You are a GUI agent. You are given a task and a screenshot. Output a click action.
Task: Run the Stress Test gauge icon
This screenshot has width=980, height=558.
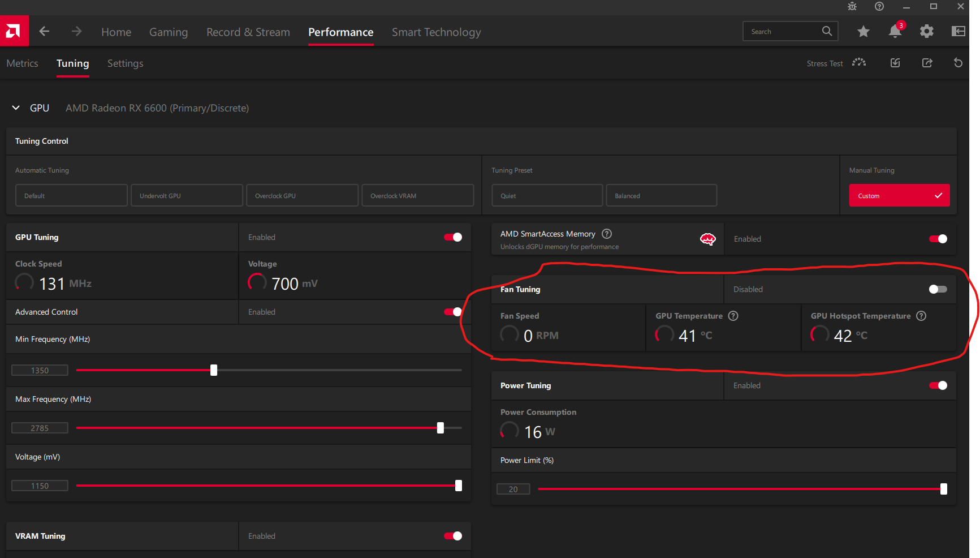tap(860, 63)
